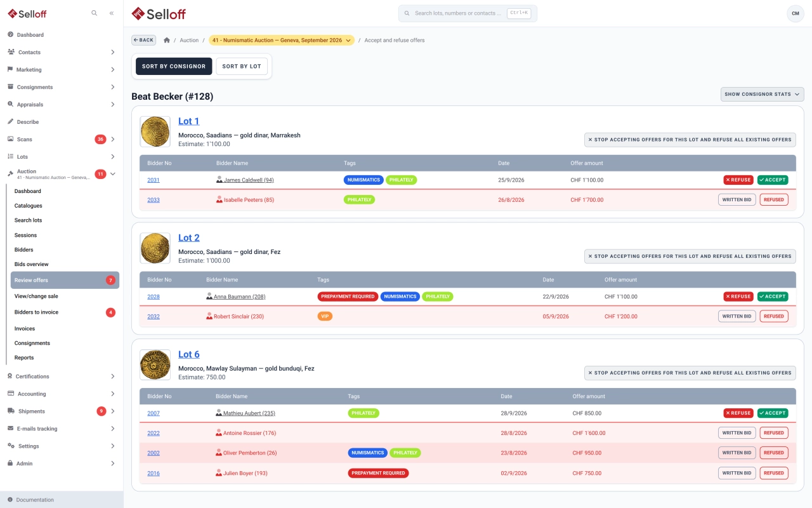Viewport: 812px width, 508px height.
Task: Stop accepting offers for Lot 1
Action: tap(690, 140)
